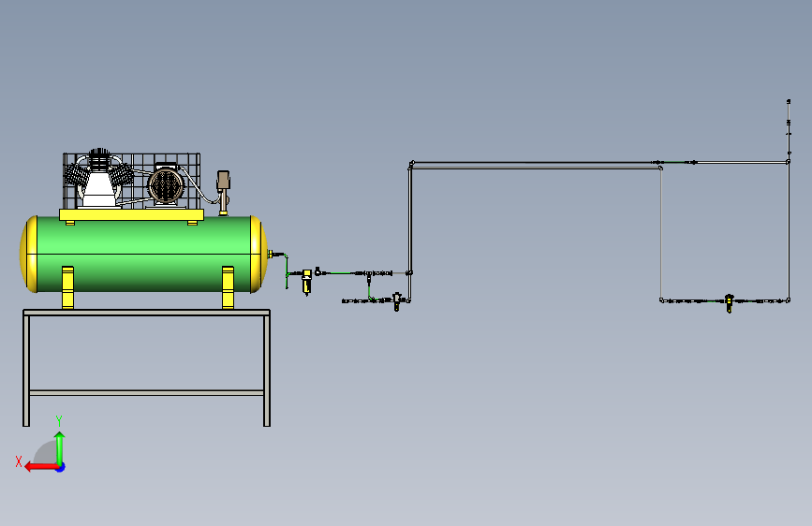Select the far right vertical pipe
Image resolution: width=812 pixels, height=526 pixels.
pos(789,231)
